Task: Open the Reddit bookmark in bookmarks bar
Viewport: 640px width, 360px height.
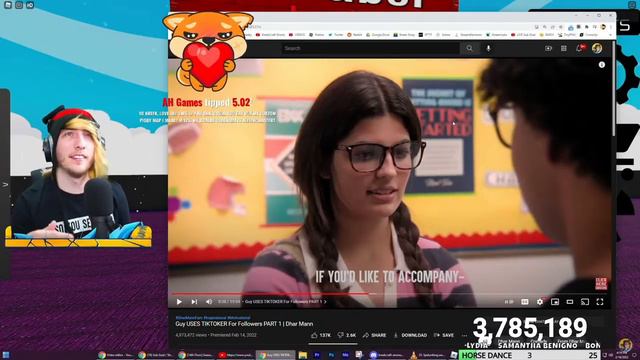Action: click(354, 35)
